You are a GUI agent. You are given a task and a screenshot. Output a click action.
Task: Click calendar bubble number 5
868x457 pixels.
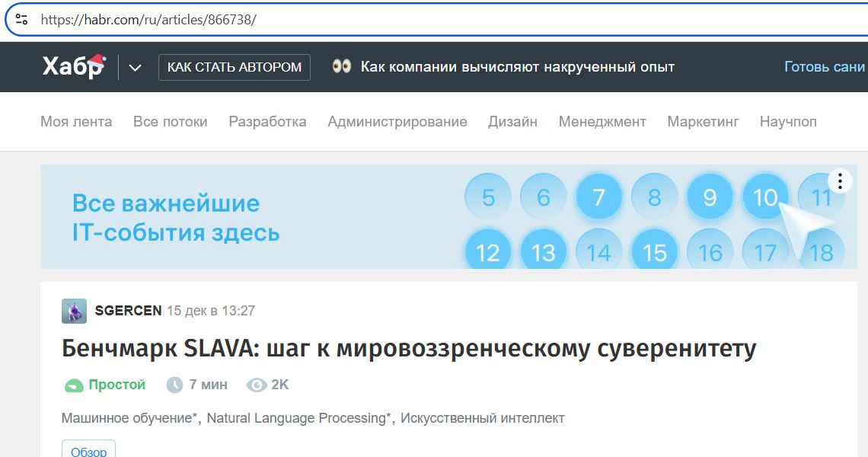click(488, 197)
